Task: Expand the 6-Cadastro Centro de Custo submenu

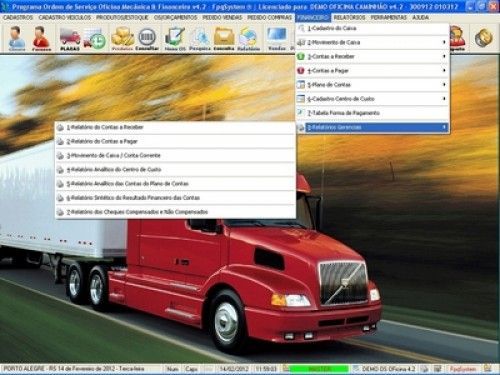Action: click(x=372, y=99)
